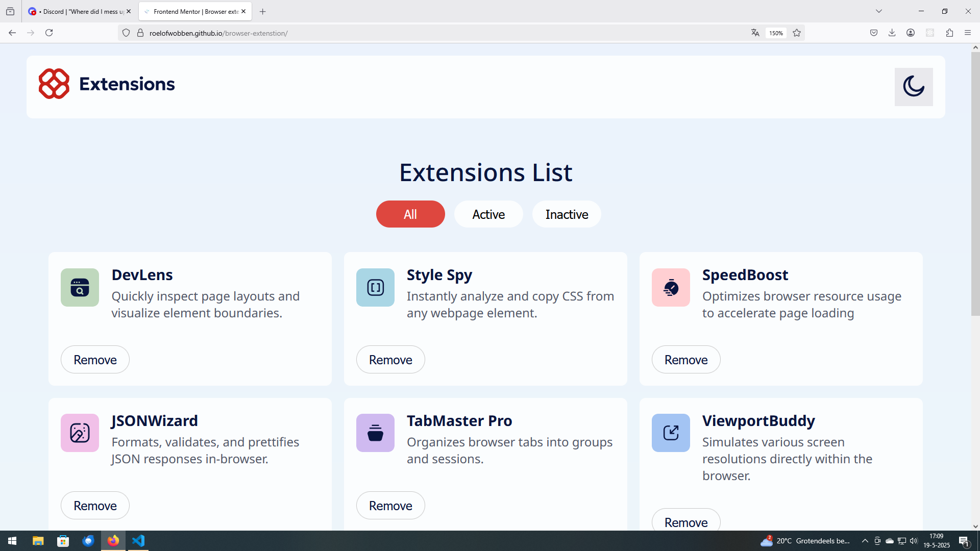The width and height of the screenshot is (980, 551).
Task: Remove the SpeedBoost extension
Action: click(685, 360)
